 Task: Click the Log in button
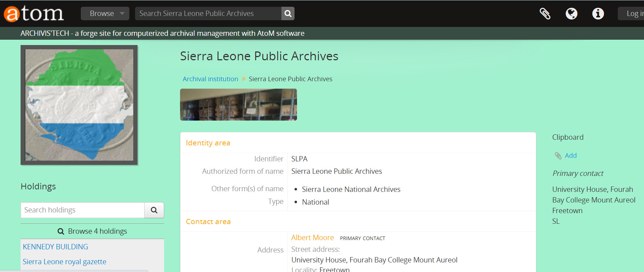[633, 13]
